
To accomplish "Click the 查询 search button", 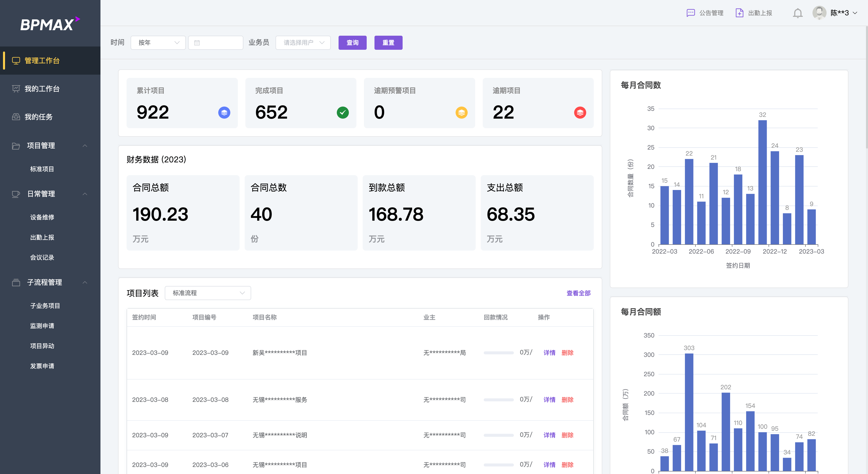I will [x=352, y=43].
